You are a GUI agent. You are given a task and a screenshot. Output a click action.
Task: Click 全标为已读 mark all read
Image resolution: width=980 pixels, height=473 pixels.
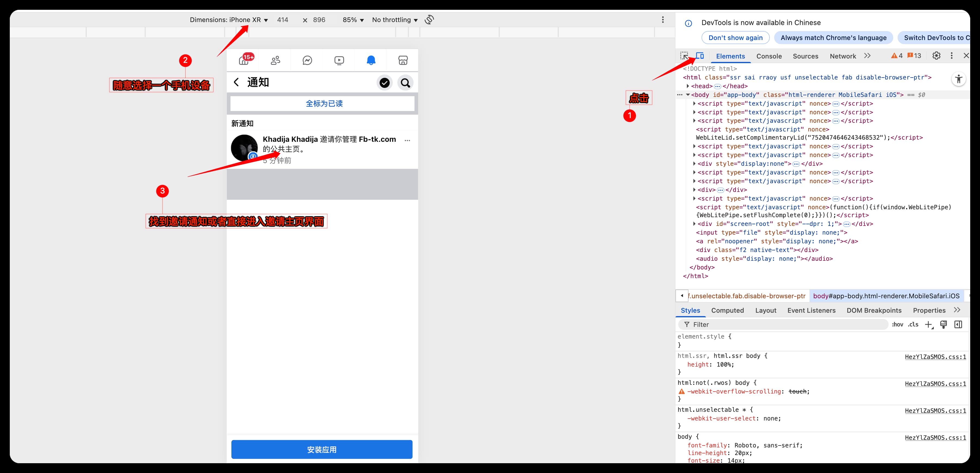point(322,104)
